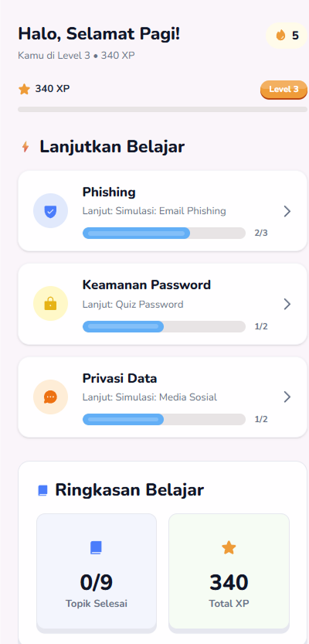Viewport: 309px width, 644px height.
Task: Click the blue book icon above 0/9
Action: [x=96, y=547]
